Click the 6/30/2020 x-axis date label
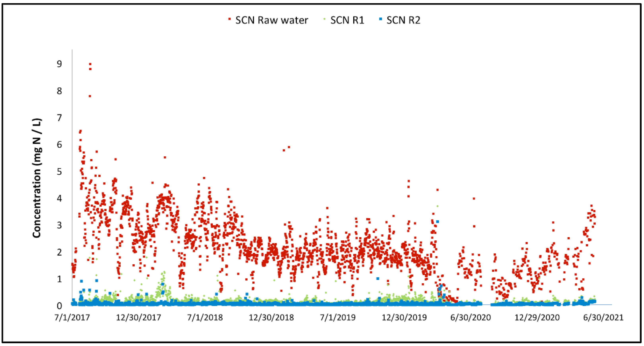The image size is (644, 346). click(470, 317)
